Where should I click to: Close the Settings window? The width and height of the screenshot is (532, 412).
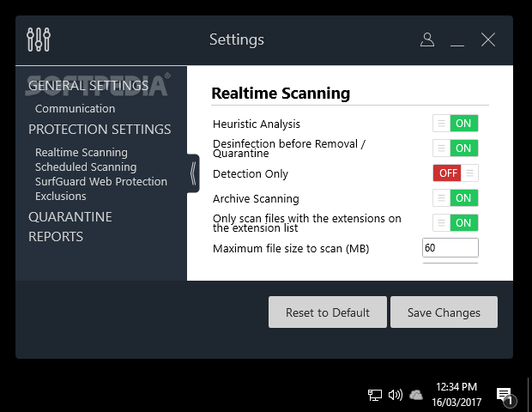[488, 39]
